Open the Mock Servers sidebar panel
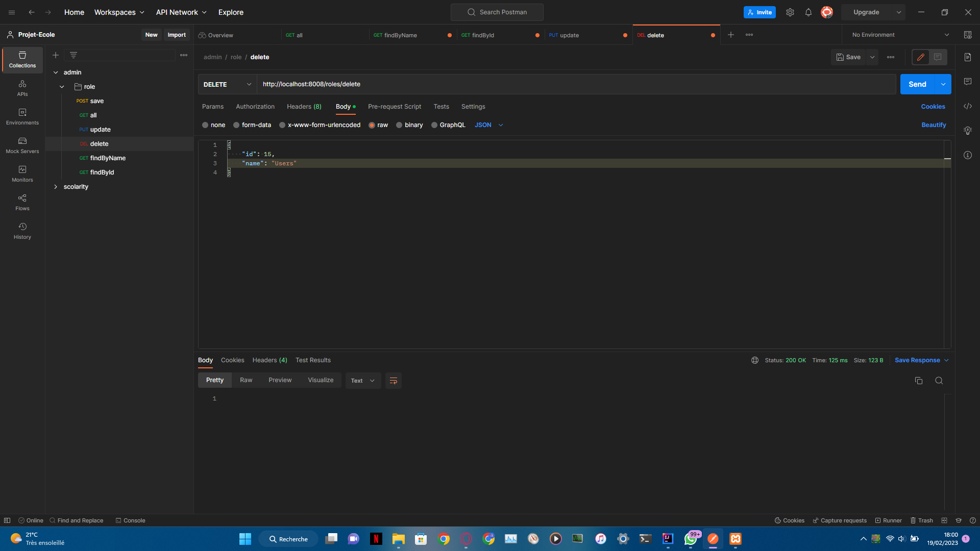 pos(22,145)
